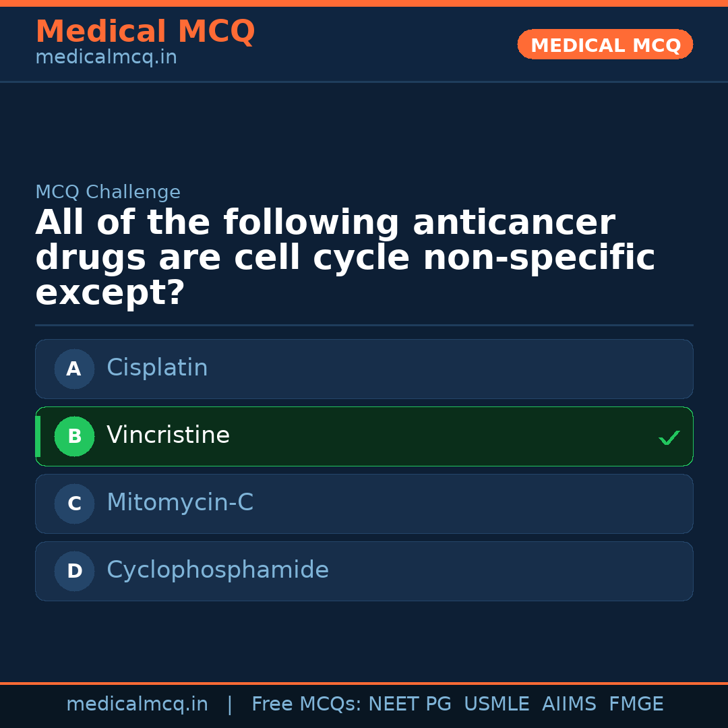Select the Vincristine answer text
The image size is (728, 728).
[168, 435]
